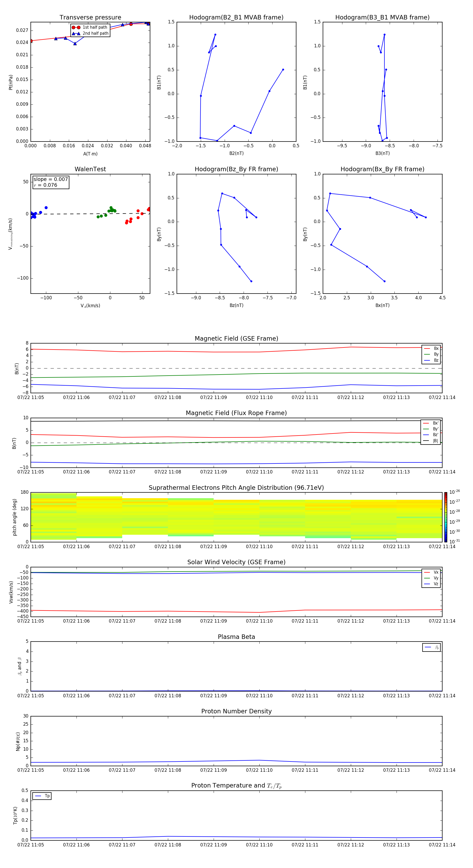Select the '2nd half path' legend entry
The height and width of the screenshot is (868, 473).
pyautogui.click(x=90, y=33)
